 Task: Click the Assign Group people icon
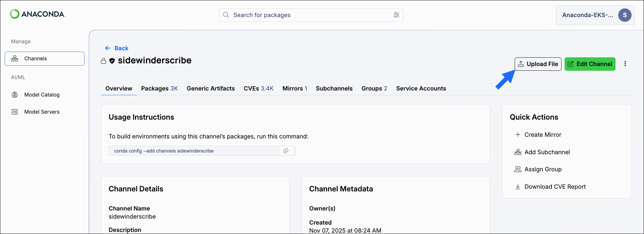tap(518, 169)
